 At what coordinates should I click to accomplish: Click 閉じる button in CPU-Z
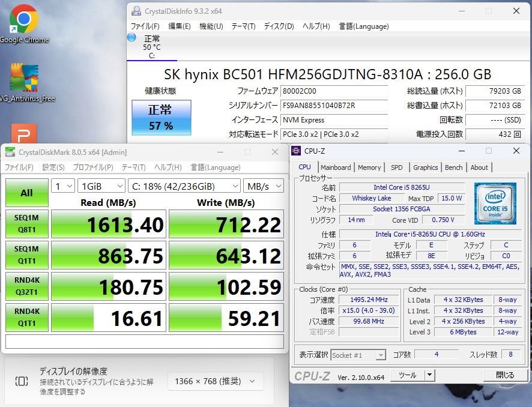click(505, 375)
